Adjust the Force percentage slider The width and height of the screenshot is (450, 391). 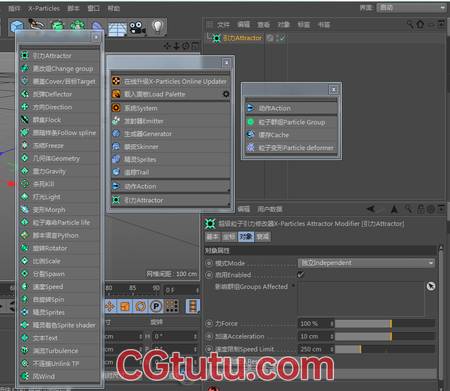[385, 323]
